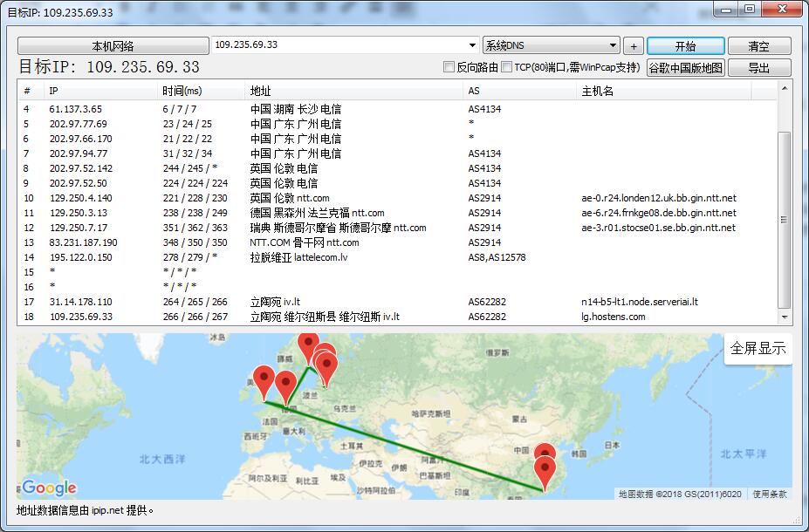Click the marker over Vilnius, Lithuania
The height and width of the screenshot is (532, 809).
tap(327, 363)
